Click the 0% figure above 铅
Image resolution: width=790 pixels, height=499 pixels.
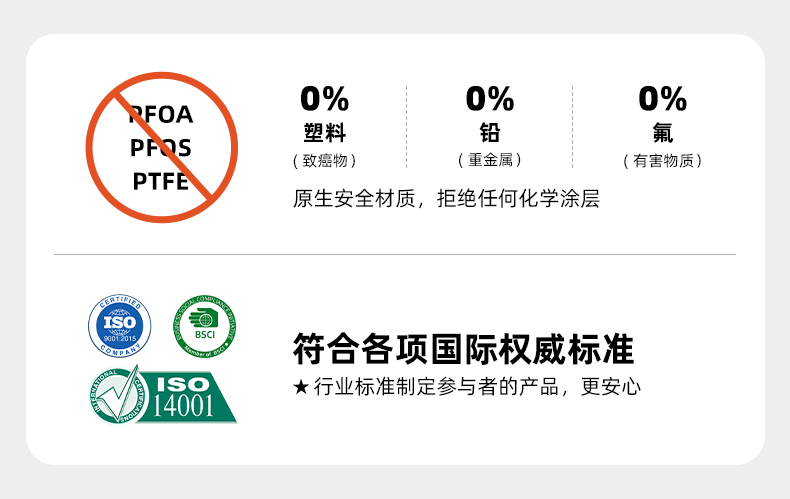pyautogui.click(x=490, y=98)
